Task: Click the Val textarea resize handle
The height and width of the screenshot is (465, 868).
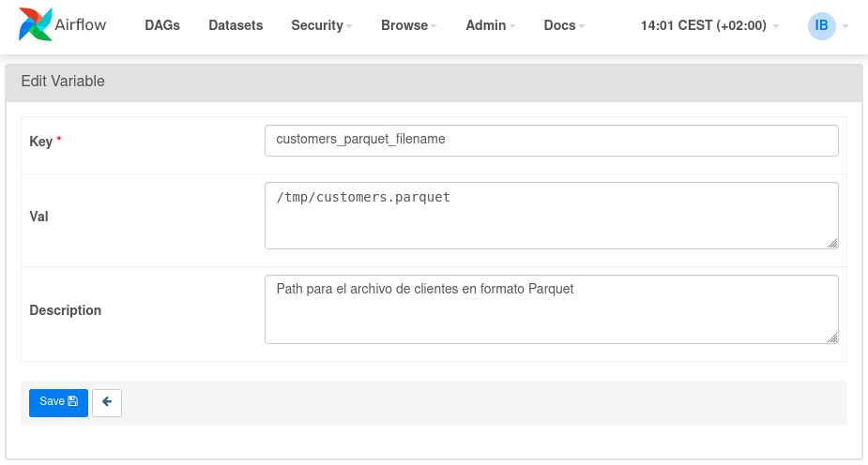Action: (832, 243)
